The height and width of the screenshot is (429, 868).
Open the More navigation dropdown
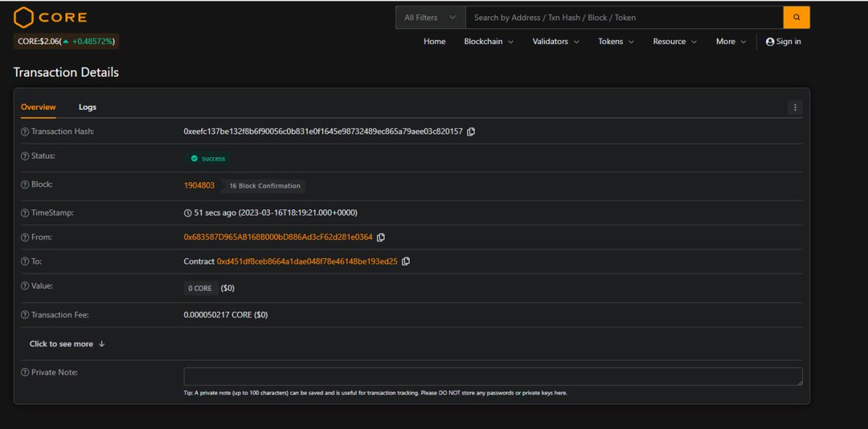(731, 42)
